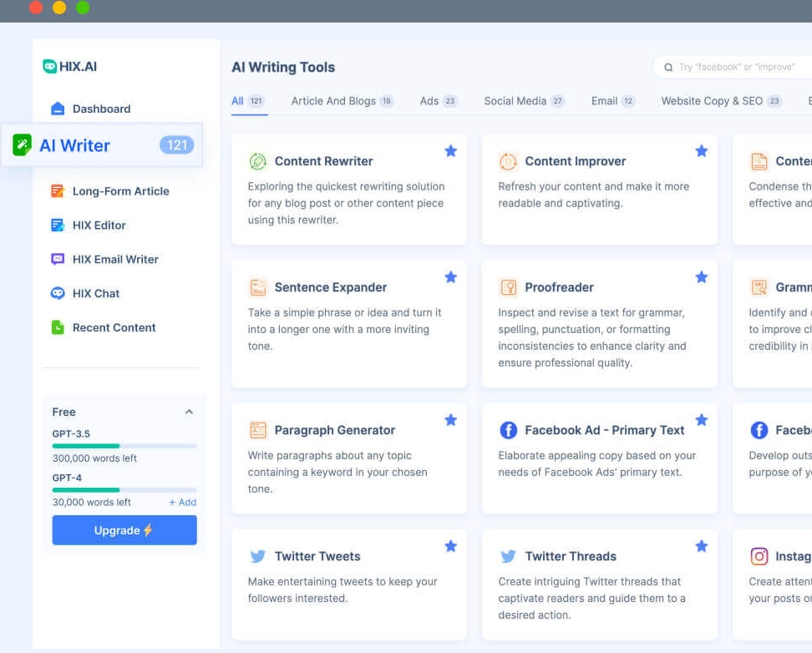Click the '30,000 words left' text
This screenshot has height=653, width=812.
click(92, 503)
